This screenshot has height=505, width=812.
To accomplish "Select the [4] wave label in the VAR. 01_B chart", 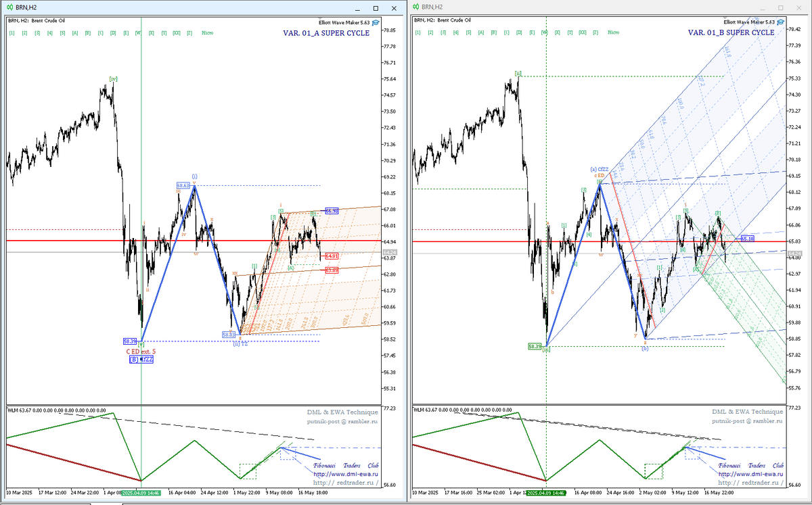I will [455, 32].
